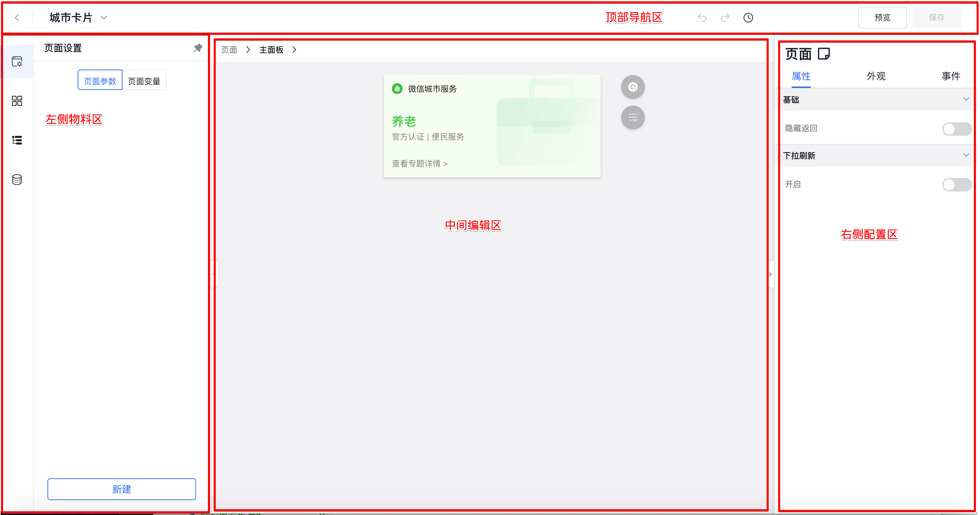
Task: Click the refresh circle button beside card
Action: [x=633, y=87]
